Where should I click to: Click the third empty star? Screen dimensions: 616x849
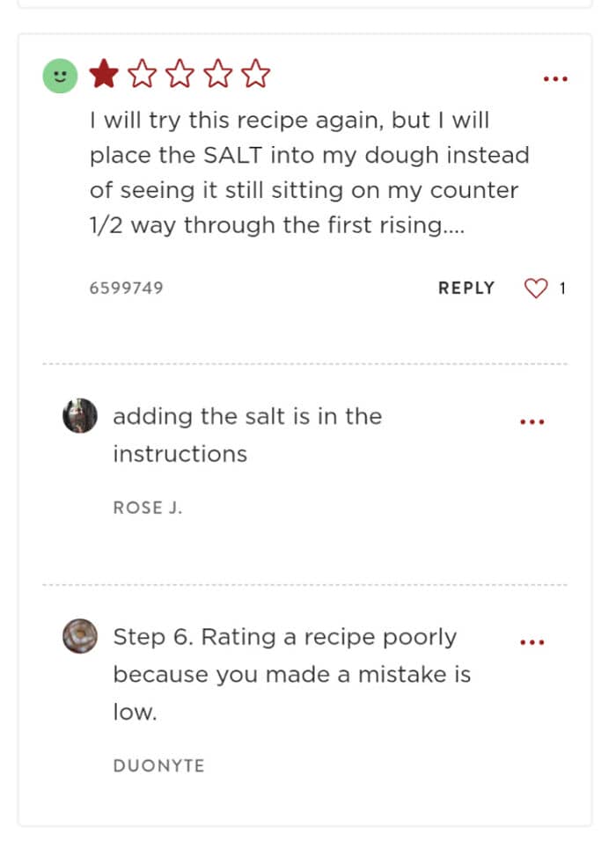point(180,74)
